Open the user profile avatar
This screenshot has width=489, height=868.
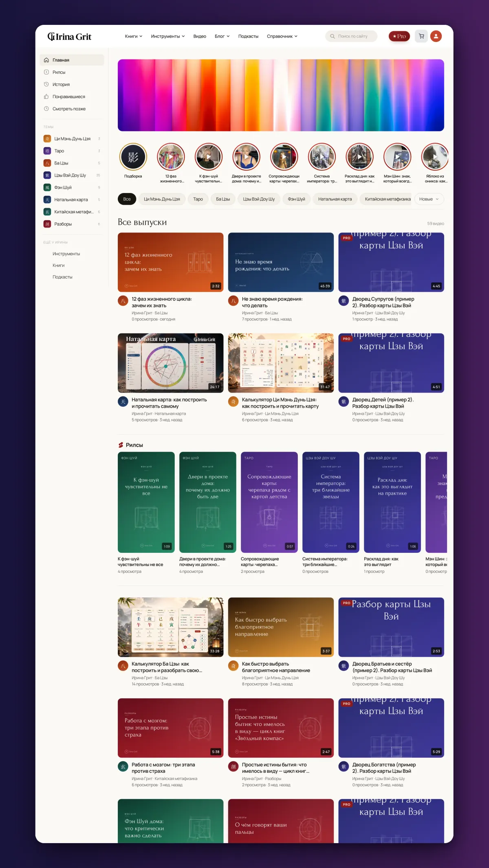tap(436, 36)
